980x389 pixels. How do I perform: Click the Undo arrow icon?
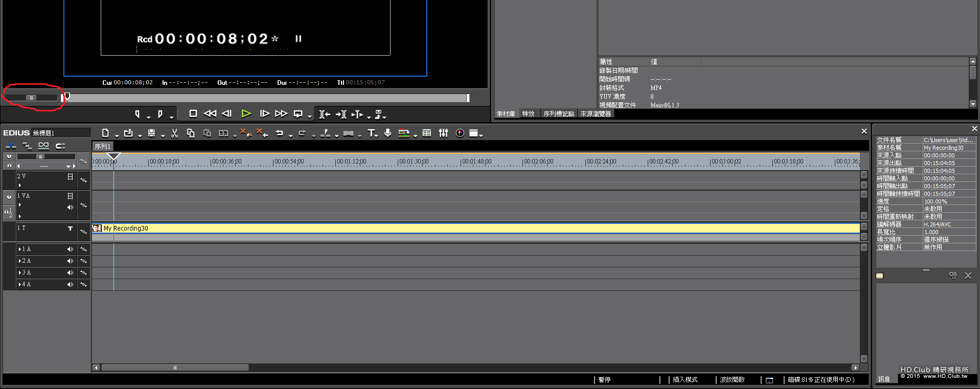pos(279,133)
